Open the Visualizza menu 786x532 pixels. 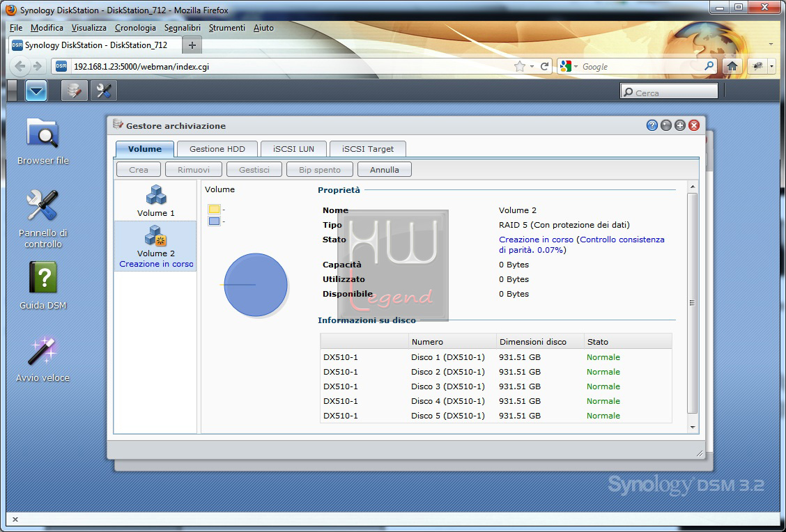(88, 28)
